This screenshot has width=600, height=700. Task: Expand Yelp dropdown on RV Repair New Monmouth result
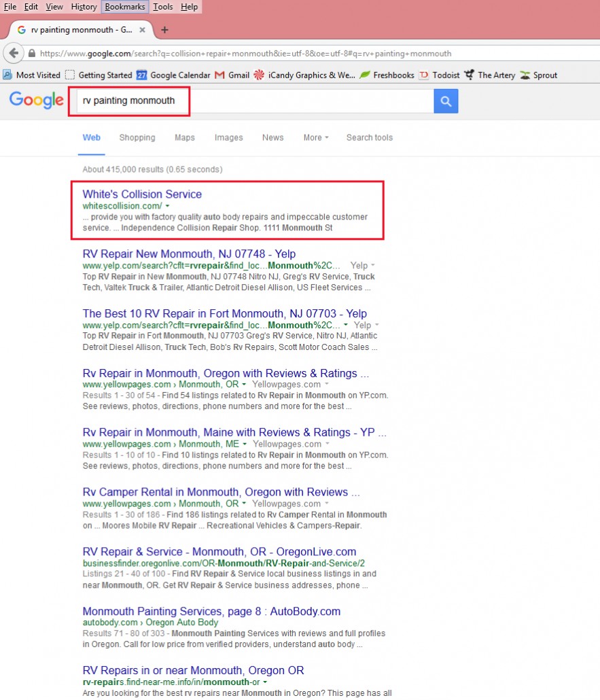[373, 265]
